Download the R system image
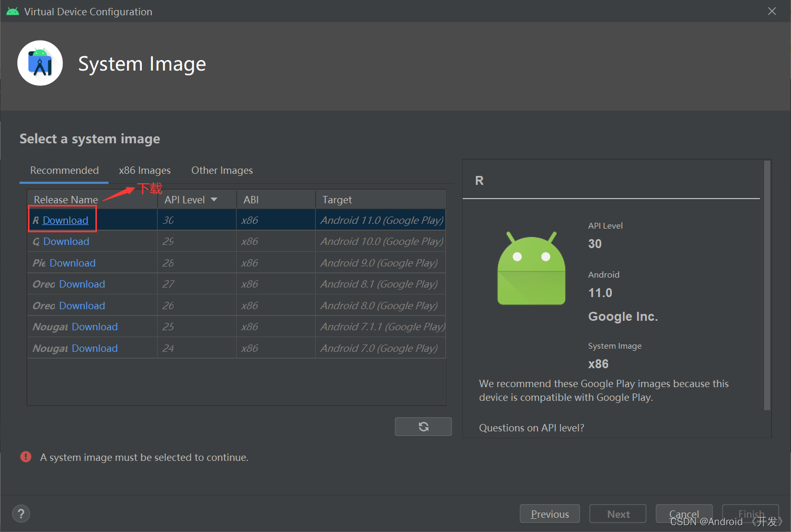Viewport: 791px width, 532px height. [x=65, y=220]
